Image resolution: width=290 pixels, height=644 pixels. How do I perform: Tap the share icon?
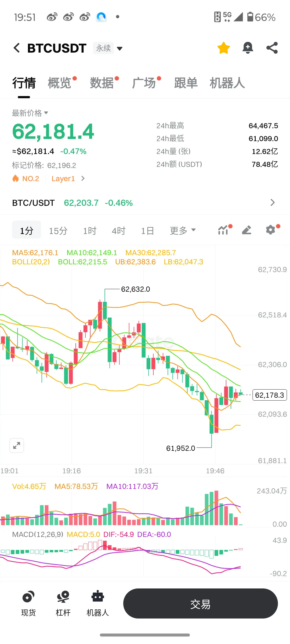pos(272,48)
